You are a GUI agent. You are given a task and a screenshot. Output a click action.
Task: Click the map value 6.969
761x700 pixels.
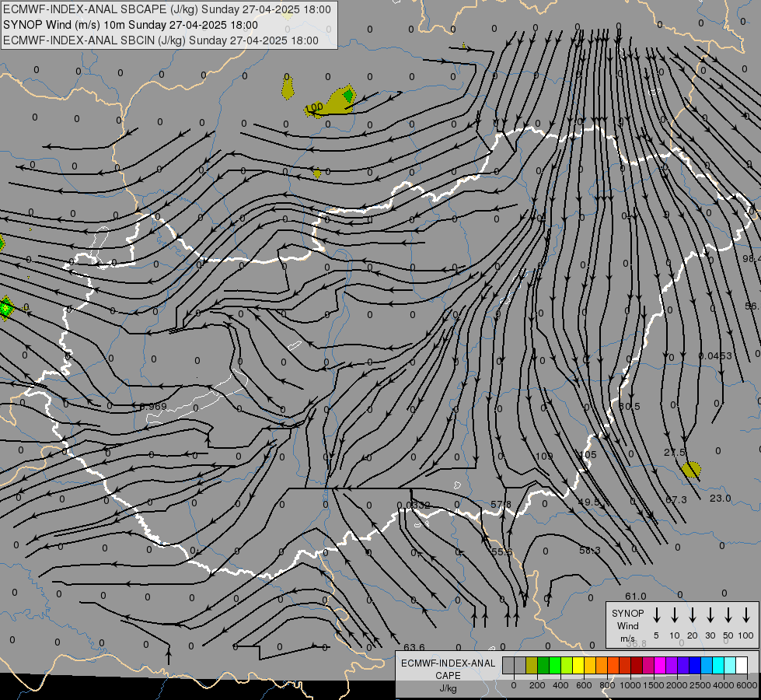[x=153, y=407]
